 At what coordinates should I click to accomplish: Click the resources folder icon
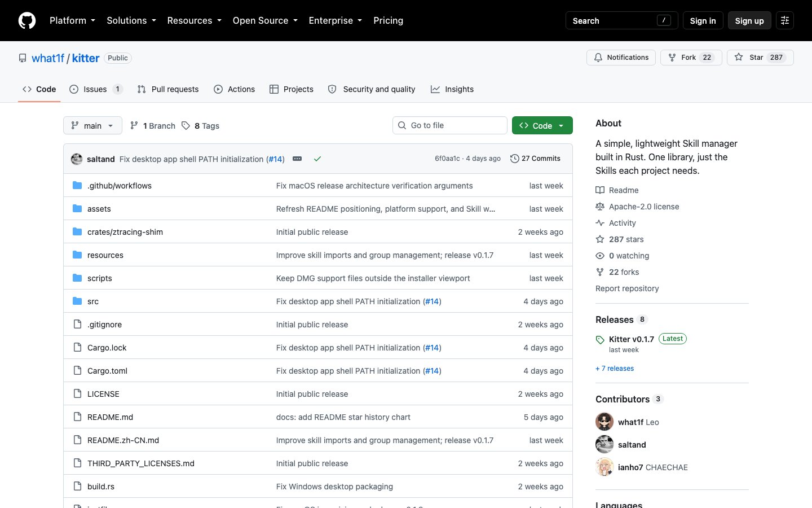tap(77, 255)
